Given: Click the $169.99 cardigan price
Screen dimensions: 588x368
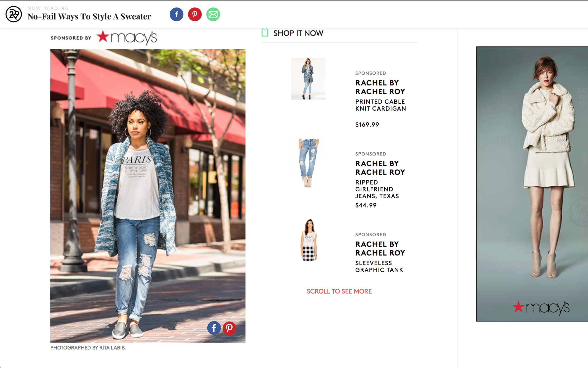Looking at the screenshot, I should click(x=367, y=125).
